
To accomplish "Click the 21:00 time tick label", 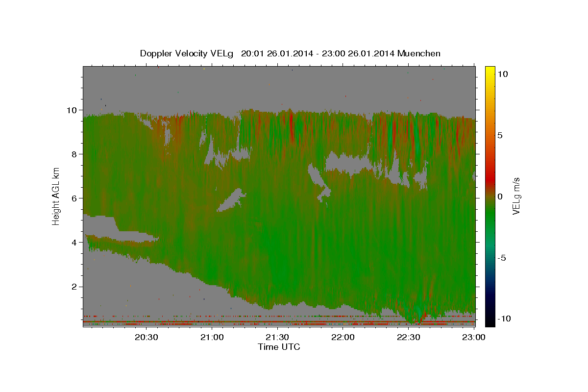I will click(212, 337).
